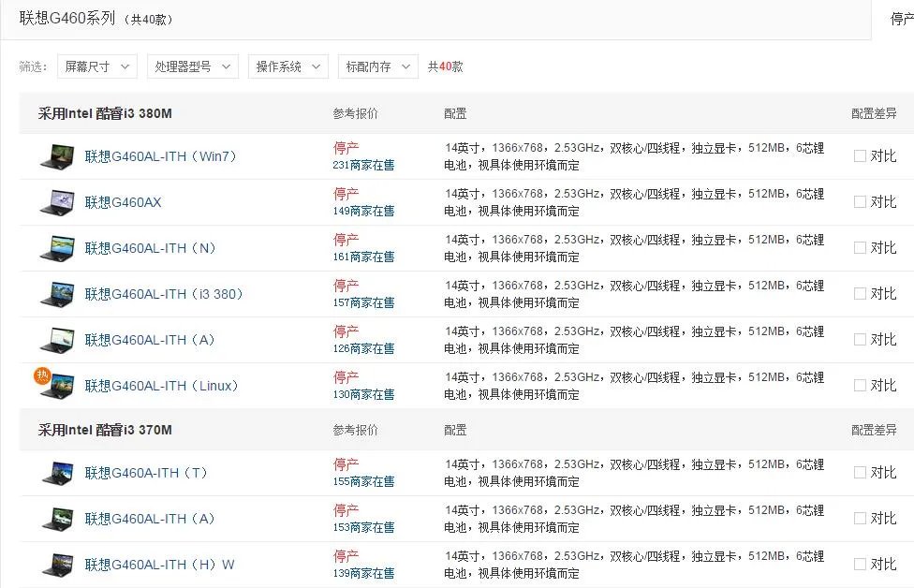The width and height of the screenshot is (914, 588).
Task: View laptop picture of 联想G460AL-ITH（Linux）
Action: click(x=58, y=387)
